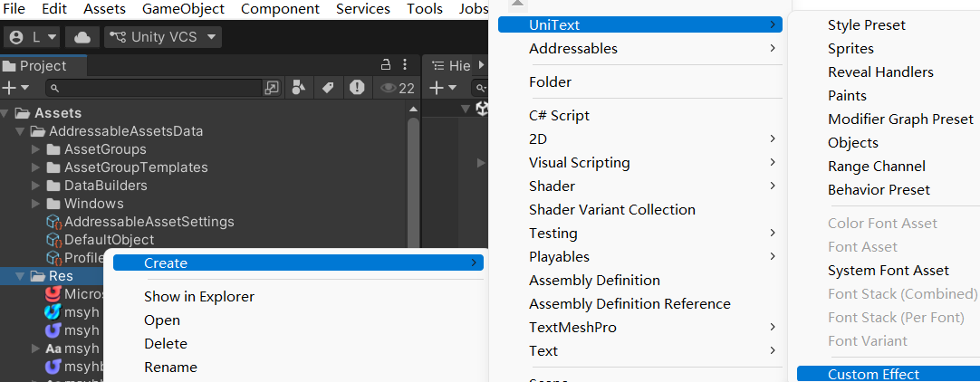Click the Hierarchy search field magnifier
Viewport: 980px width, 382px height.
coord(479,88)
